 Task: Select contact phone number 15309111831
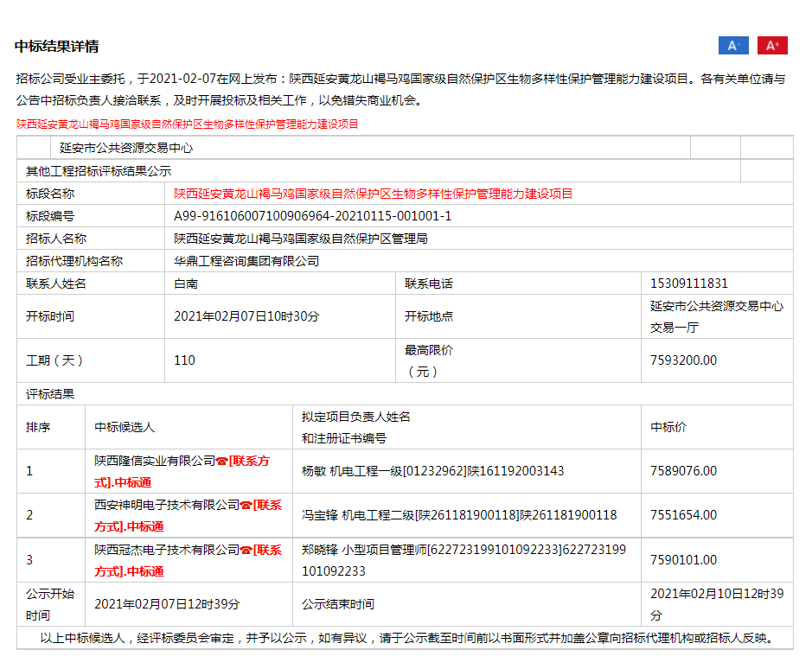click(x=688, y=284)
